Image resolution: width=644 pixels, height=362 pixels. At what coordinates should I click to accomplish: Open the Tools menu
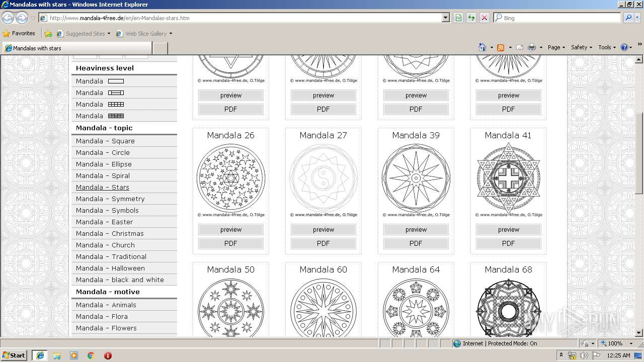pos(607,47)
